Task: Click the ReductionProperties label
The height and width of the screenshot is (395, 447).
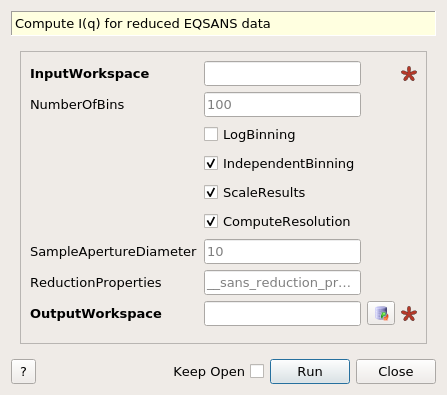Action: [96, 283]
